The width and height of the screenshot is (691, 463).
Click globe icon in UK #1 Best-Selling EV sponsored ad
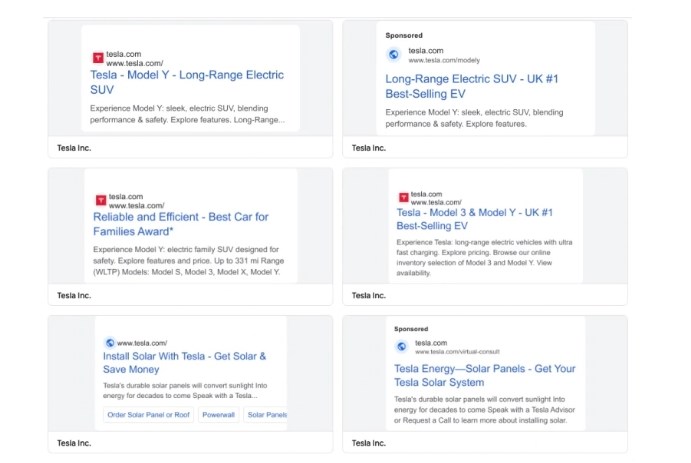point(394,55)
